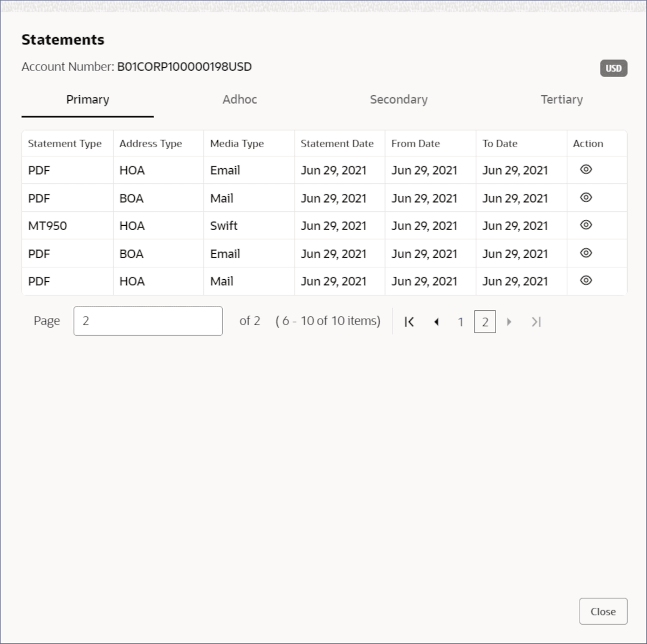View the PDF BOA Mail statement
647x644 pixels.
(x=586, y=198)
